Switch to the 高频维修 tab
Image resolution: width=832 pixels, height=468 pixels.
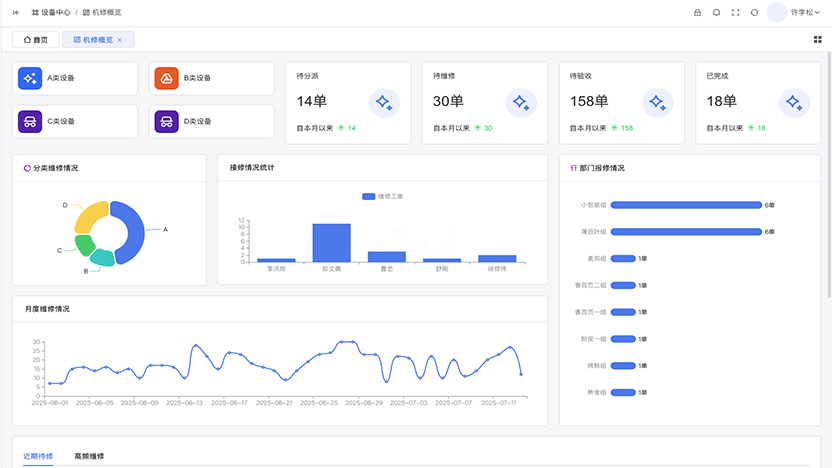pyautogui.click(x=89, y=456)
